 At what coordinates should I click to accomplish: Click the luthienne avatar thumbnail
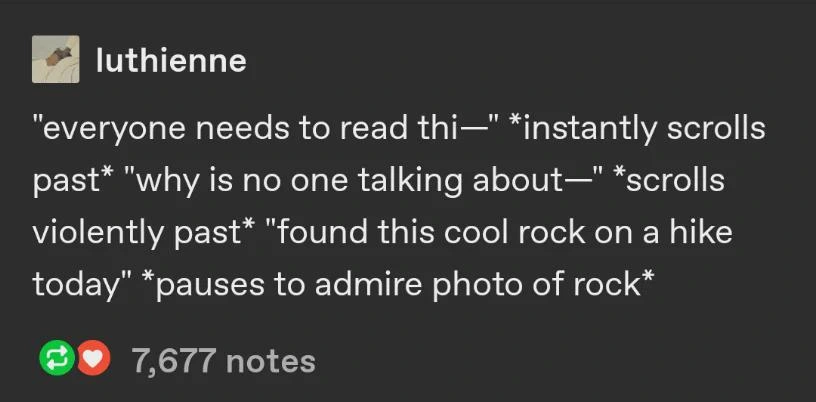pyautogui.click(x=54, y=60)
